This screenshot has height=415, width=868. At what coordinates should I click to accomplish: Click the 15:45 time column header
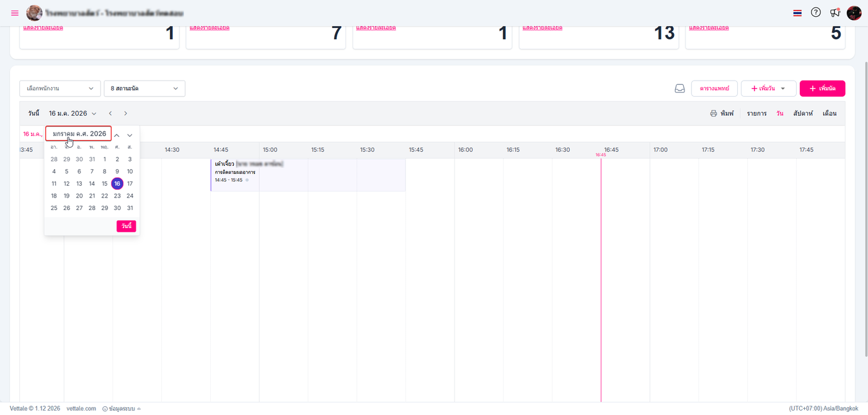click(x=416, y=150)
